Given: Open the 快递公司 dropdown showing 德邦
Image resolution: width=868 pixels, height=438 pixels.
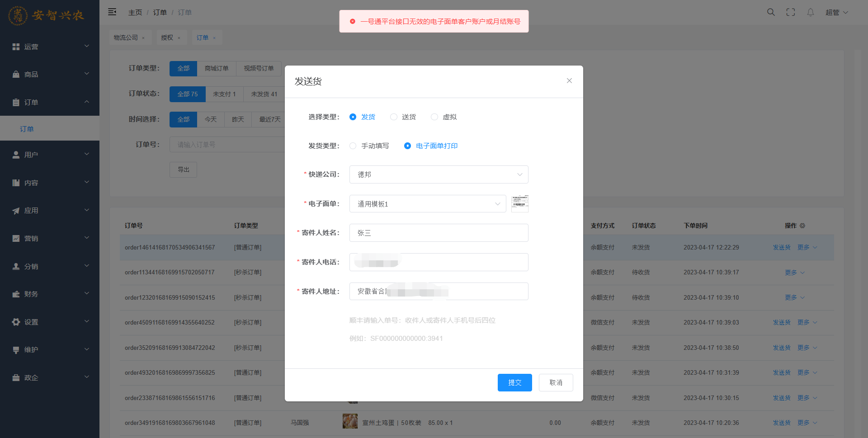Looking at the screenshot, I should [439, 174].
